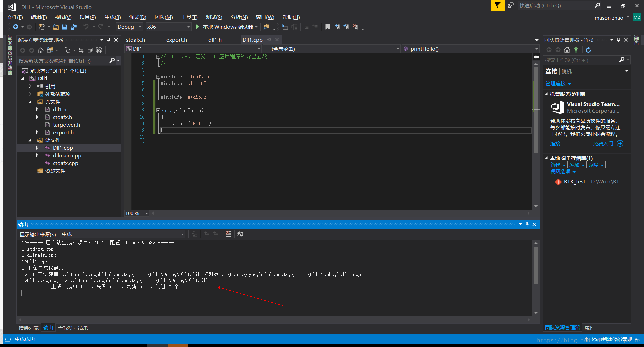Collapse the 头文件 folder in the solution tree

30,102
